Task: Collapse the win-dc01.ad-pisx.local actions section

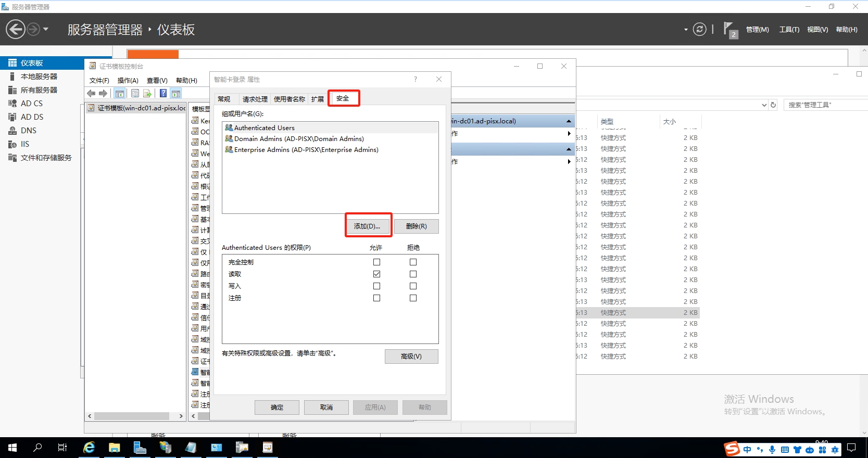Action: point(569,121)
